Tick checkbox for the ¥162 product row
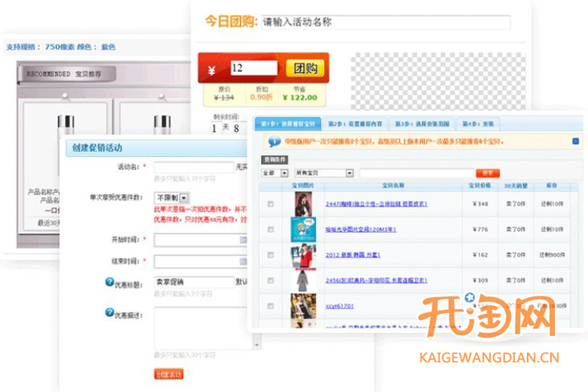Screen dimensions: 588x392 (270, 254)
